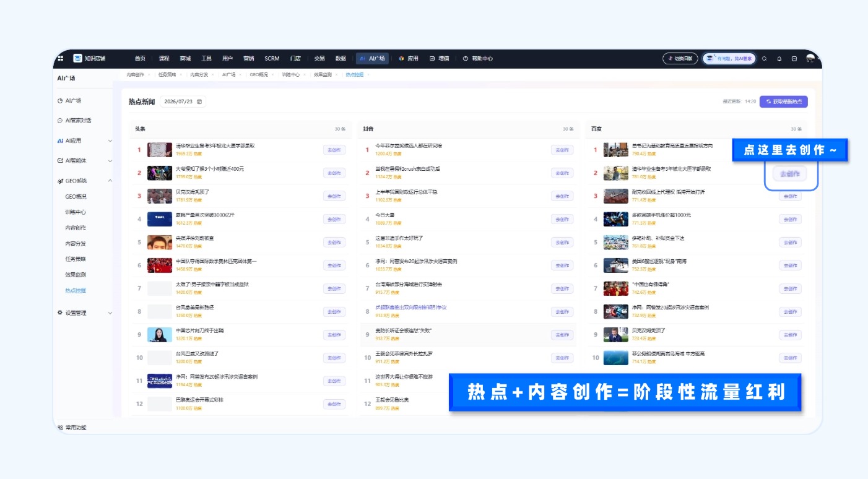
Task: Close the 内容创作 breadcrumb tab
Action: point(149,74)
